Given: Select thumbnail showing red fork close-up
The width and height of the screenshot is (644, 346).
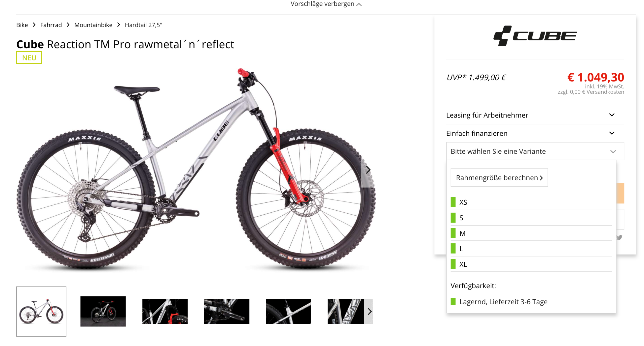Looking at the screenshot, I should [x=165, y=312].
